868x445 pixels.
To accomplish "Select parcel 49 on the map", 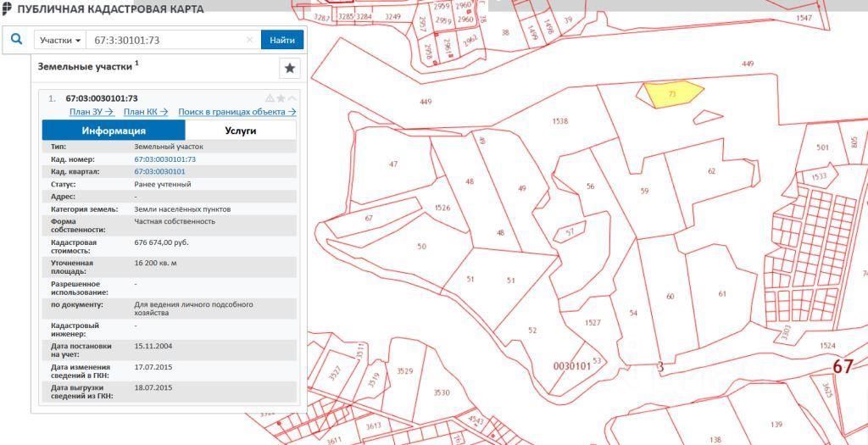I will coord(521,188).
